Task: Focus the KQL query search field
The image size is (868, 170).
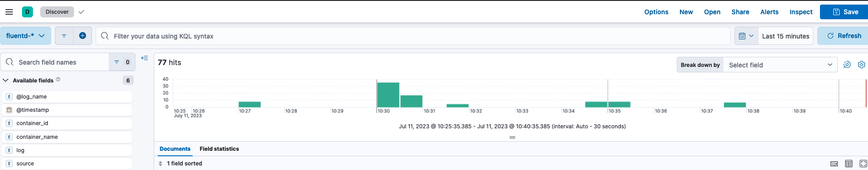Action: pos(413,36)
